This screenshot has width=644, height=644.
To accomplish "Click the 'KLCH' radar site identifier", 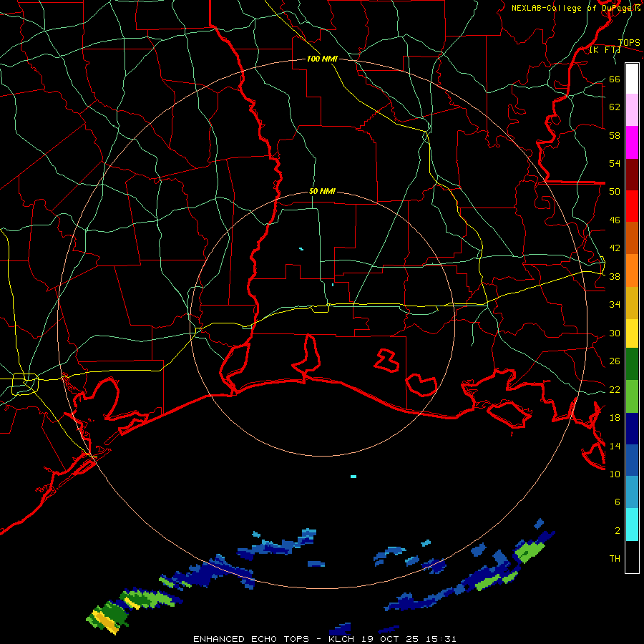I will [343, 639].
